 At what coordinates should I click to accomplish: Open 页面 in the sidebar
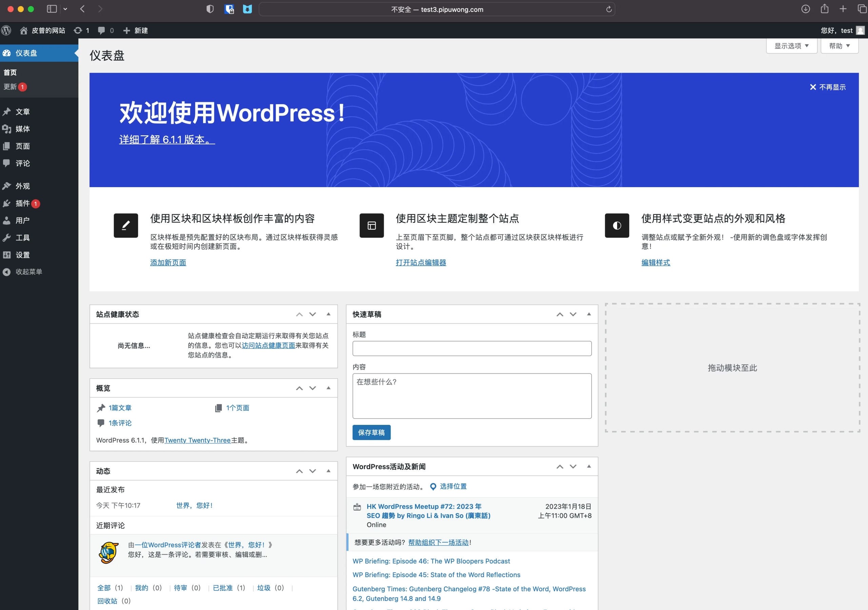coord(23,146)
